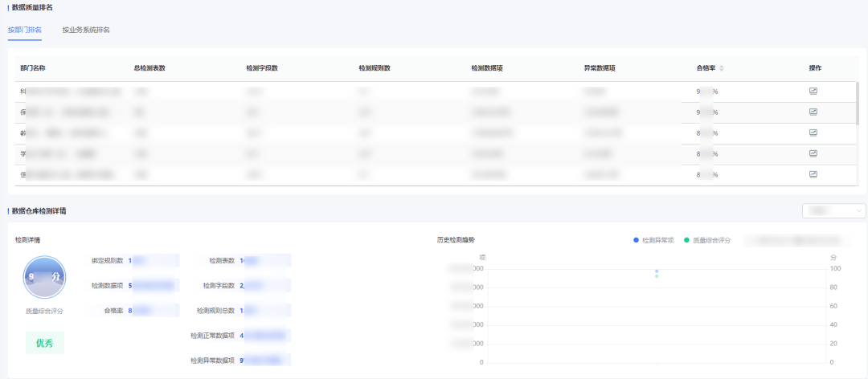The width and height of the screenshot is (868, 379).
Task: Open trend chart icon in third row
Action: pyautogui.click(x=813, y=132)
